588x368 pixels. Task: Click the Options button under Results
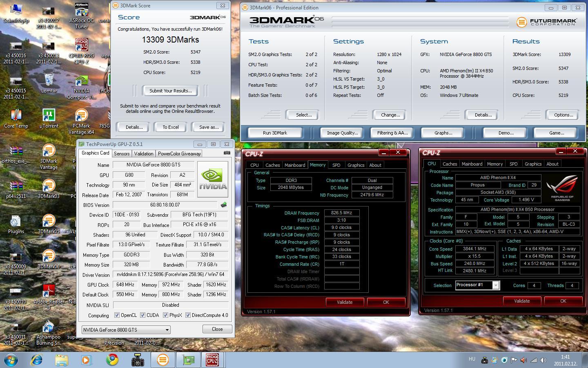563,115
